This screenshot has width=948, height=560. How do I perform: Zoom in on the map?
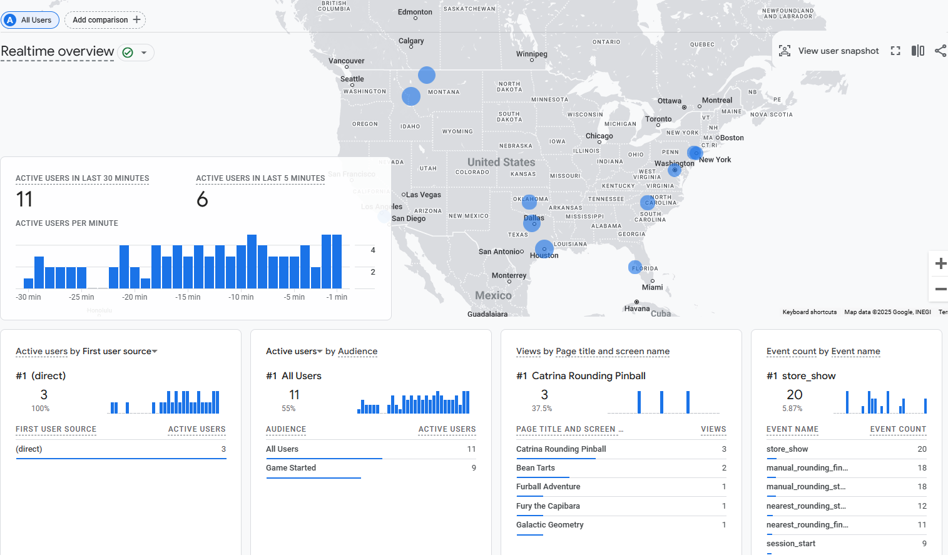tap(940, 264)
